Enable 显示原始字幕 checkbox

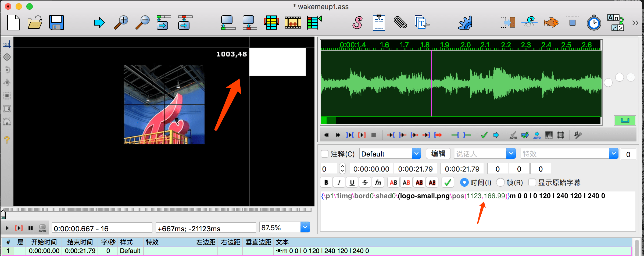coord(532,182)
